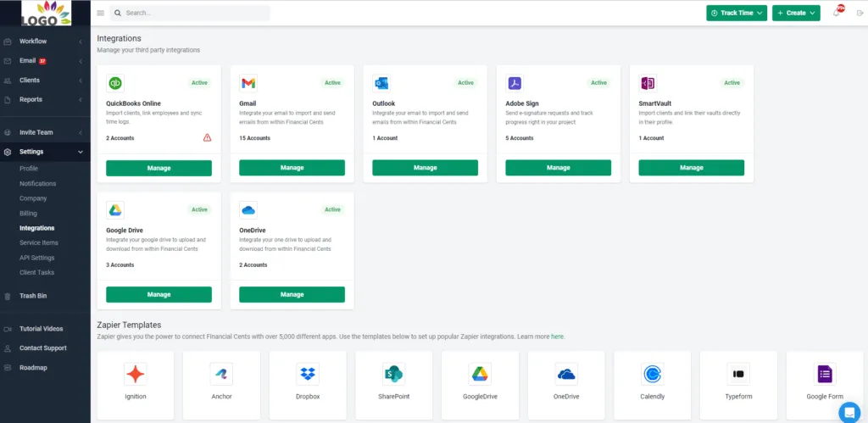Viewport: 868px width, 423px height.
Task: Open the Anchor Zapier template
Action: 221,385
